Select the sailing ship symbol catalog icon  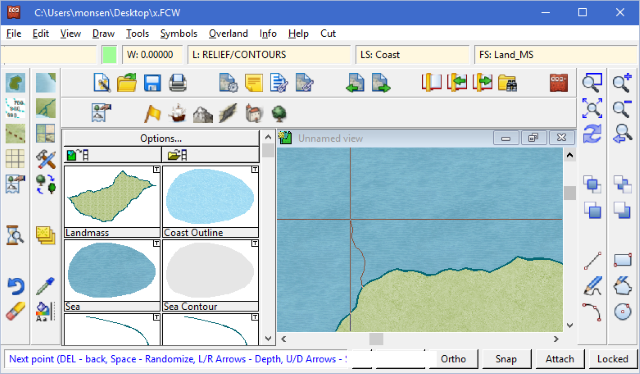pyautogui.click(x=177, y=113)
